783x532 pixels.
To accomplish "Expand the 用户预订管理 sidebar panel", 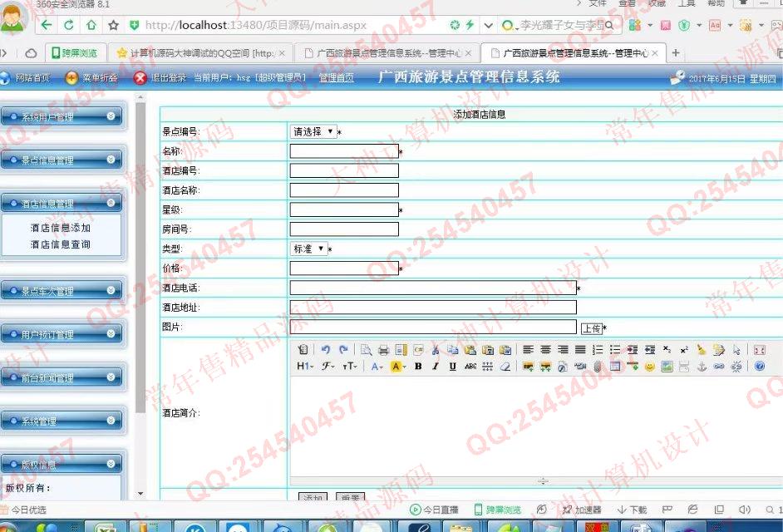I will pyautogui.click(x=62, y=333).
